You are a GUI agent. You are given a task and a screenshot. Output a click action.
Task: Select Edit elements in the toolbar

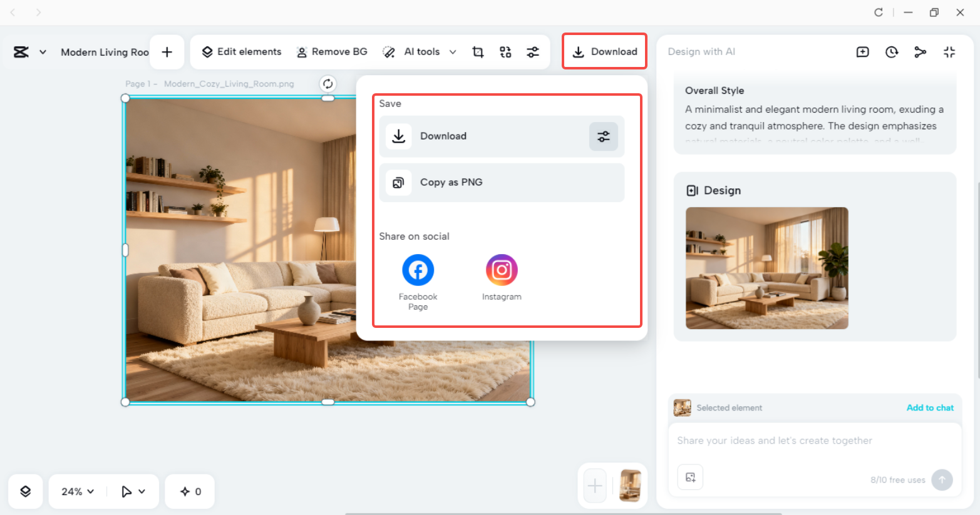[240, 52]
